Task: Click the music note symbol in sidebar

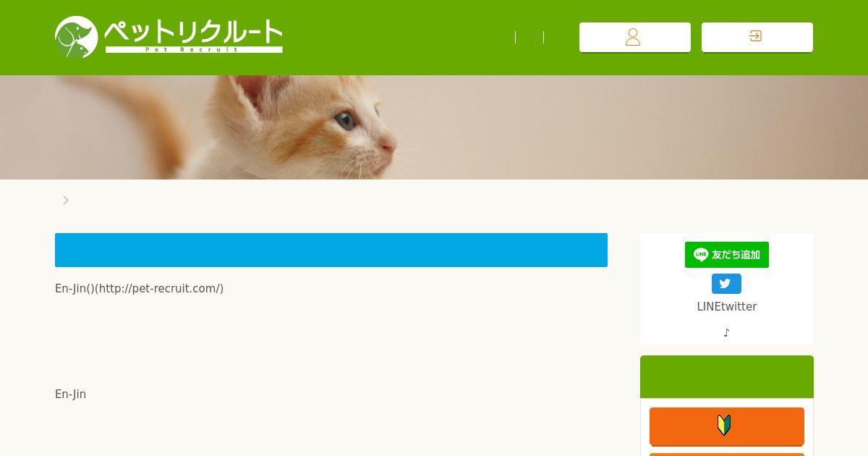Action: [x=726, y=333]
